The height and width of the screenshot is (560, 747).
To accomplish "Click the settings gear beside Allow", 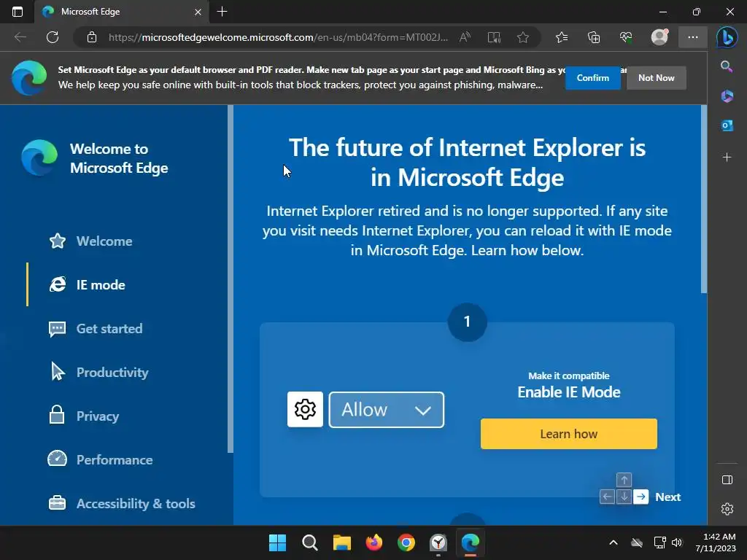I will pyautogui.click(x=305, y=410).
